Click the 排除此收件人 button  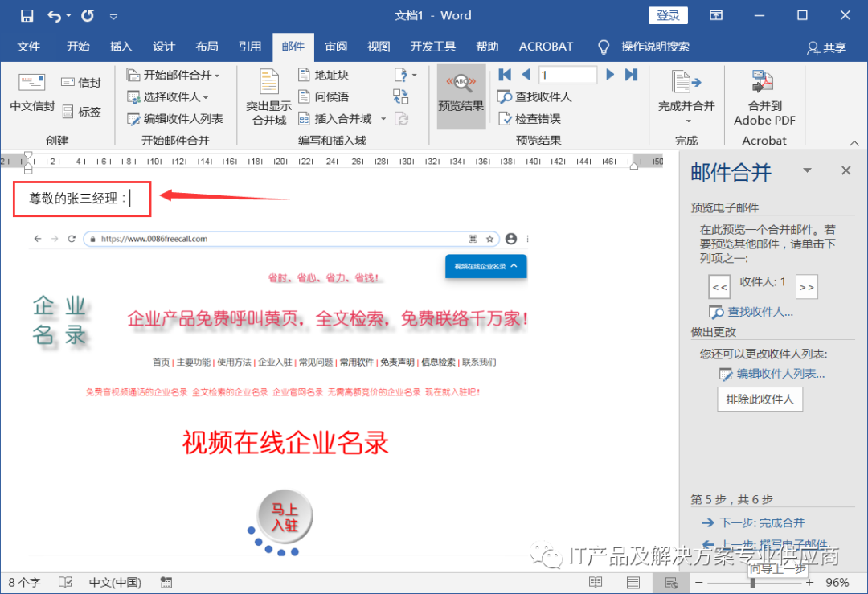tap(760, 399)
